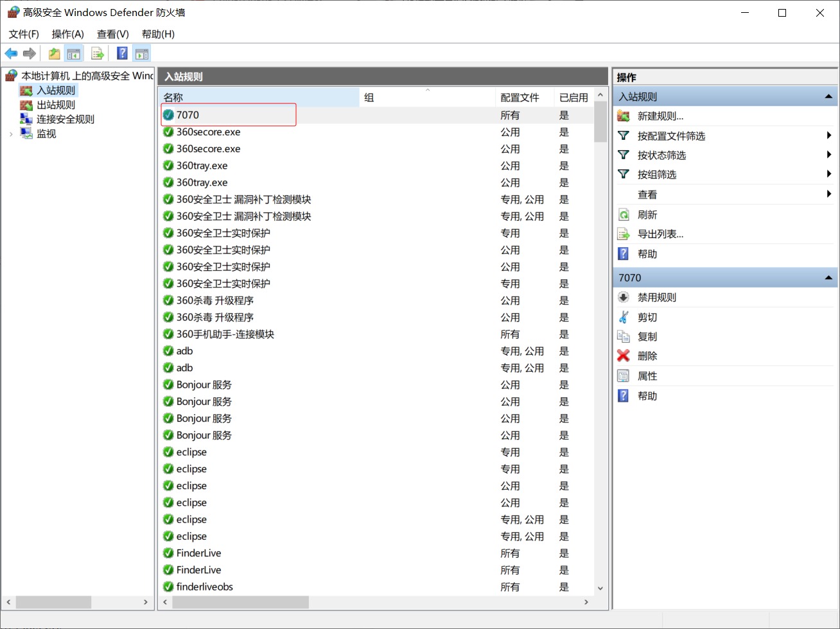Click the tree pane's horizontal scrollbar right arrow
Image resolution: width=840 pixels, height=629 pixels.
[x=146, y=603]
